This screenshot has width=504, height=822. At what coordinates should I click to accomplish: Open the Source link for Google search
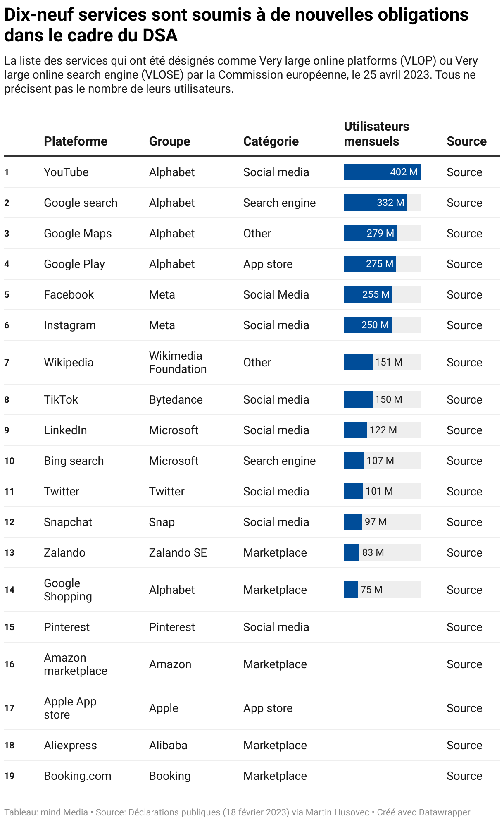pos(464,203)
